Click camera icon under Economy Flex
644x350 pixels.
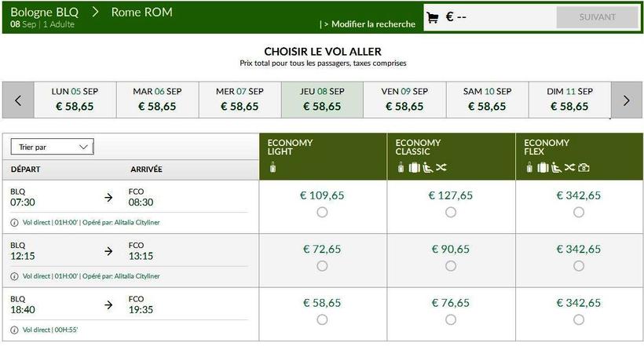(x=584, y=167)
